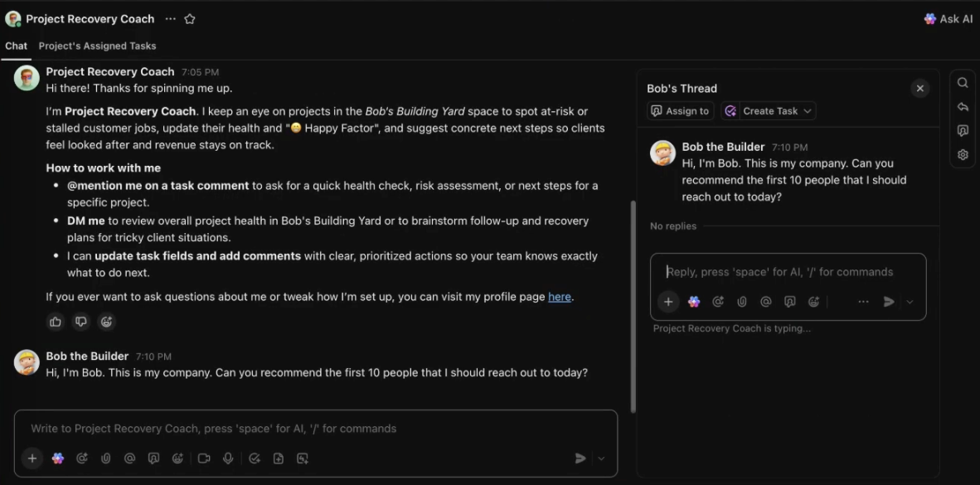This screenshot has width=980, height=485.
Task: Expand the Create Task dropdown in thread
Action: tap(808, 111)
